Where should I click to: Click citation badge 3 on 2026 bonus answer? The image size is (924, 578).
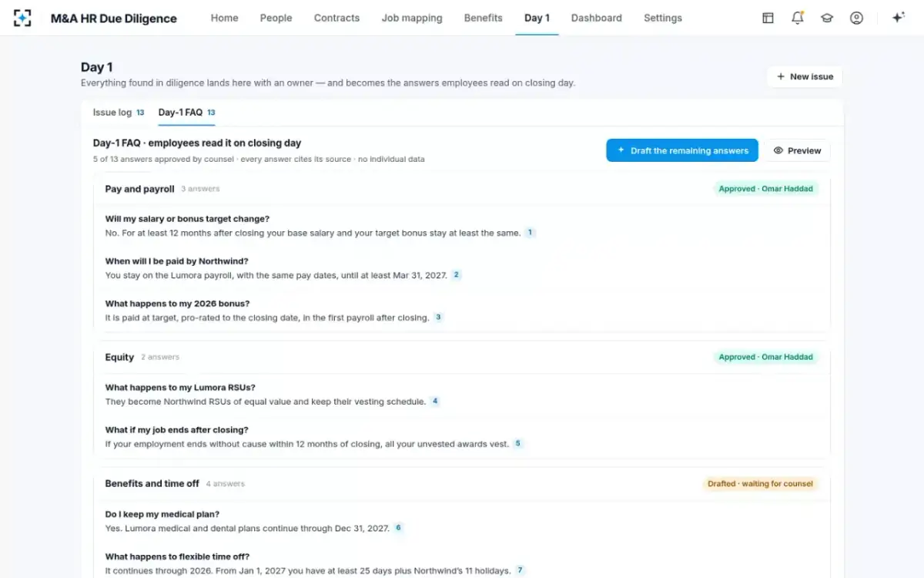point(438,317)
